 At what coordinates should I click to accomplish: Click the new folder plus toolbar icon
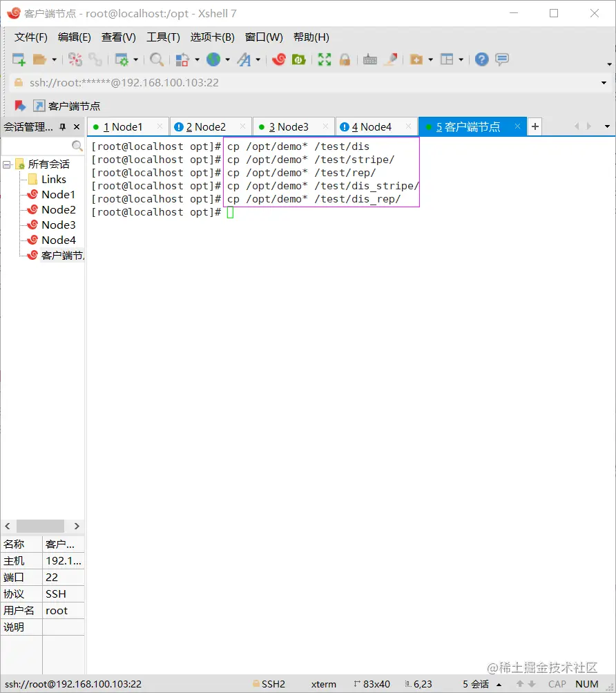pyautogui.click(x=416, y=59)
